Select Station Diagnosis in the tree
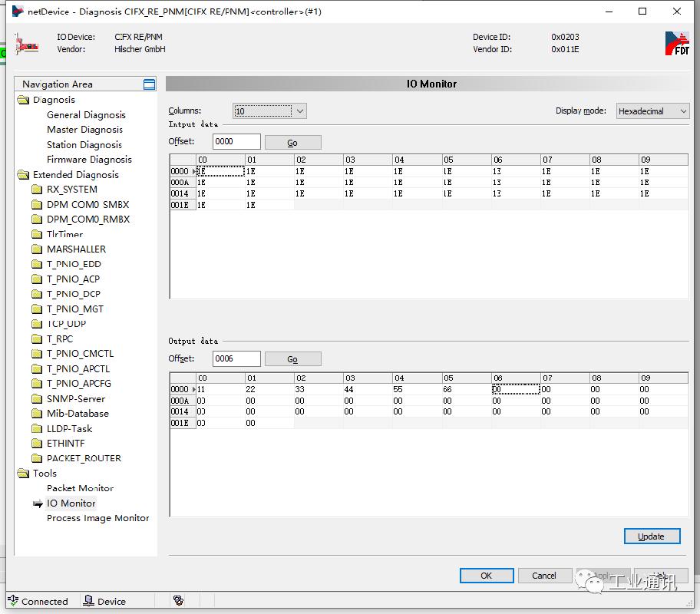 [84, 145]
